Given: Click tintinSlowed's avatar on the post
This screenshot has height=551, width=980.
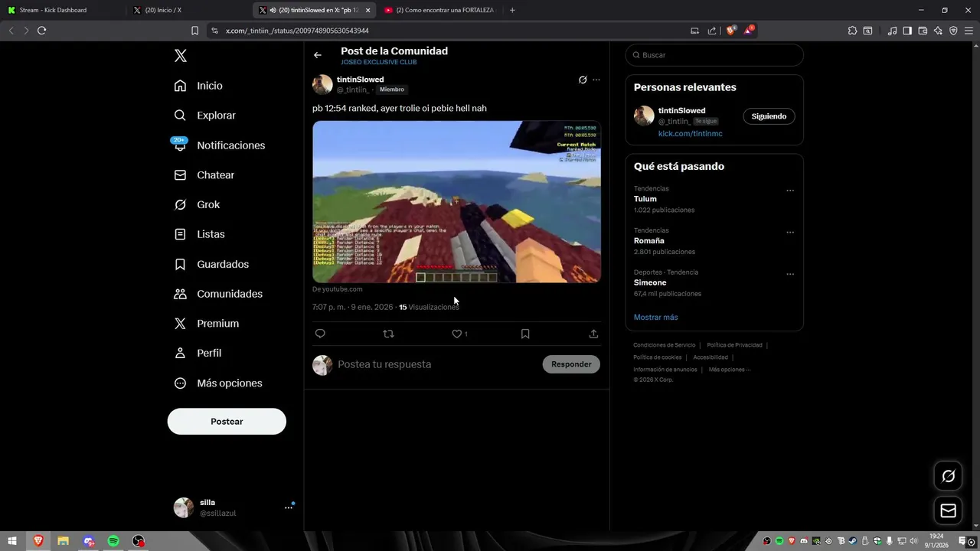Looking at the screenshot, I should pyautogui.click(x=322, y=84).
